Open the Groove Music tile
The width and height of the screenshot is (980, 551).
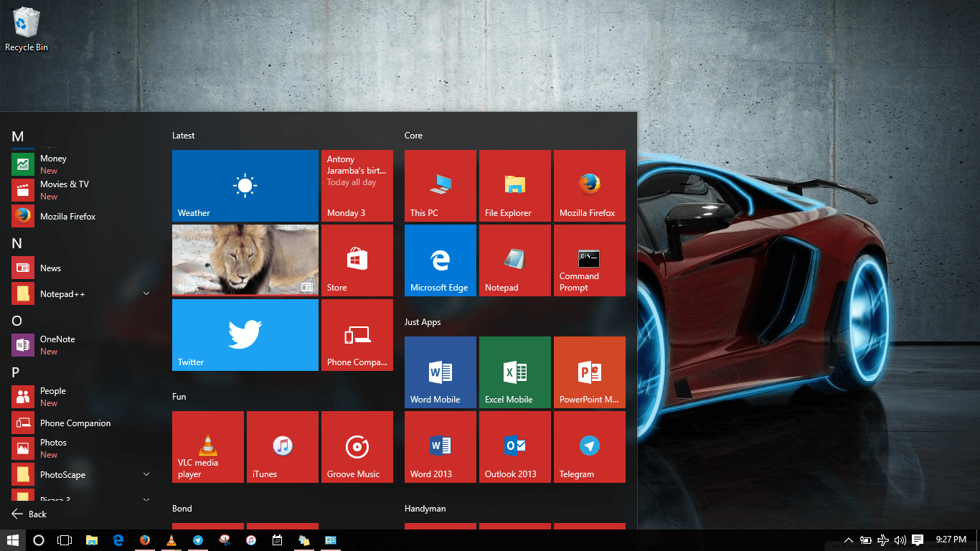click(357, 447)
